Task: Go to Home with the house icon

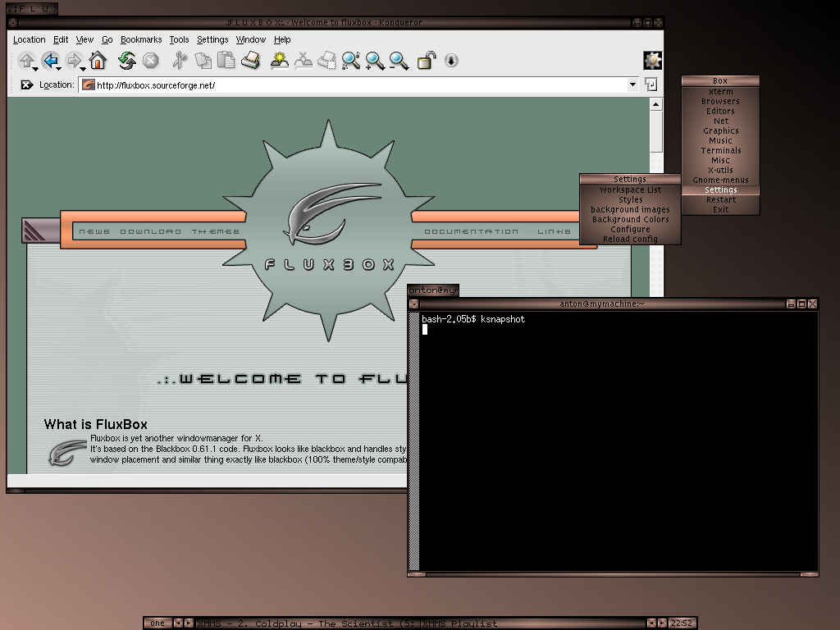Action: 98,61
